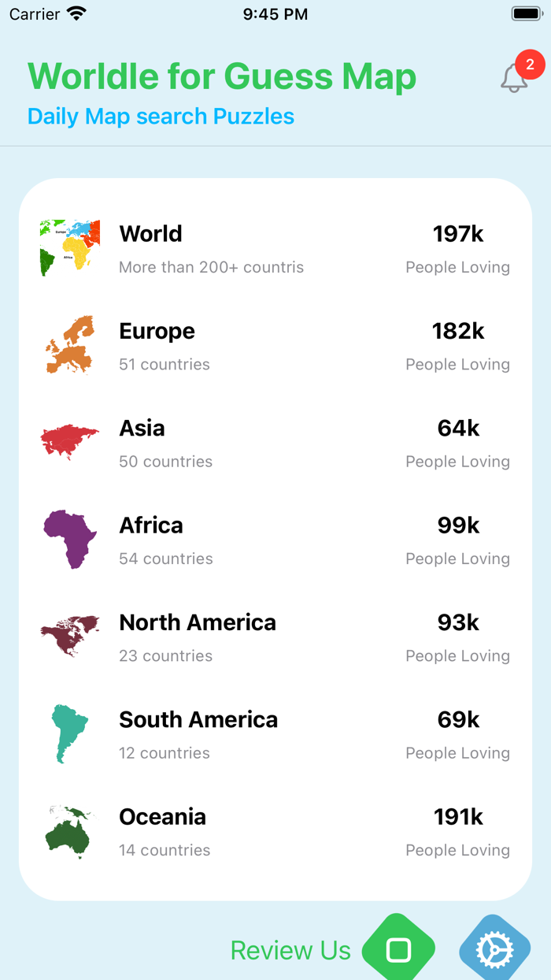Image resolution: width=551 pixels, height=980 pixels.
Task: Select the South America puzzle row
Action: pyautogui.click(x=275, y=733)
